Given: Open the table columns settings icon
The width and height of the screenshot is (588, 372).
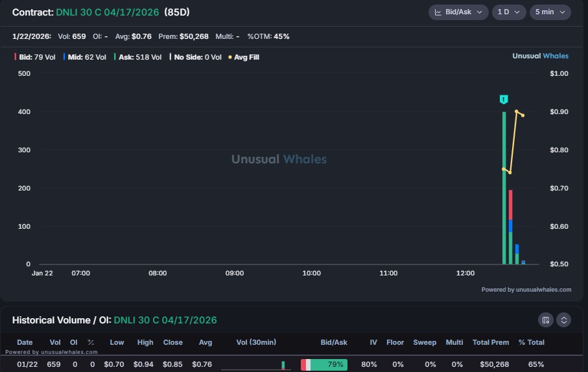Looking at the screenshot, I should (546, 320).
